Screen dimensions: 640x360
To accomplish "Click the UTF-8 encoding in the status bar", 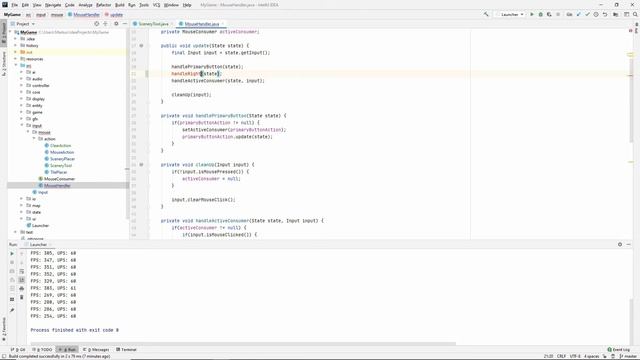I will point(575,356).
